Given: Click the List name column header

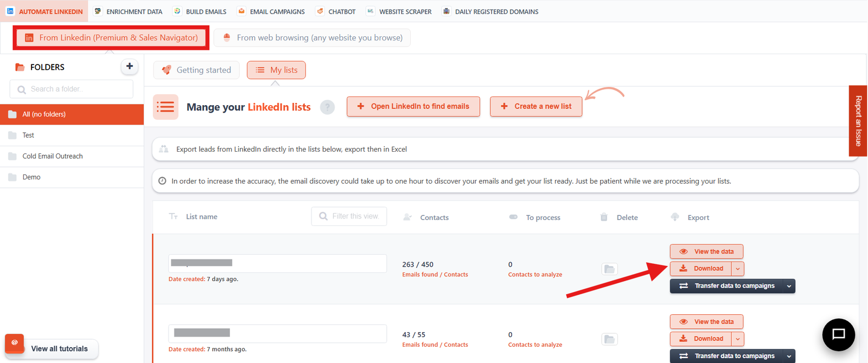Looking at the screenshot, I should [x=201, y=217].
